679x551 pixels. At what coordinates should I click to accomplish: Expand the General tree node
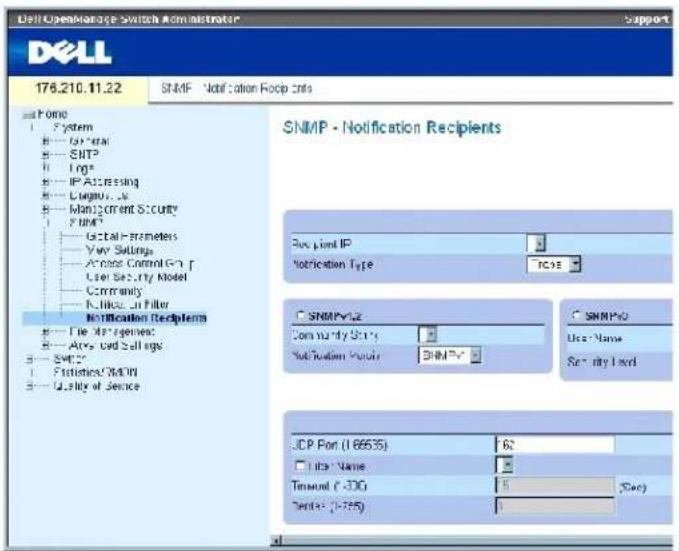(45, 141)
